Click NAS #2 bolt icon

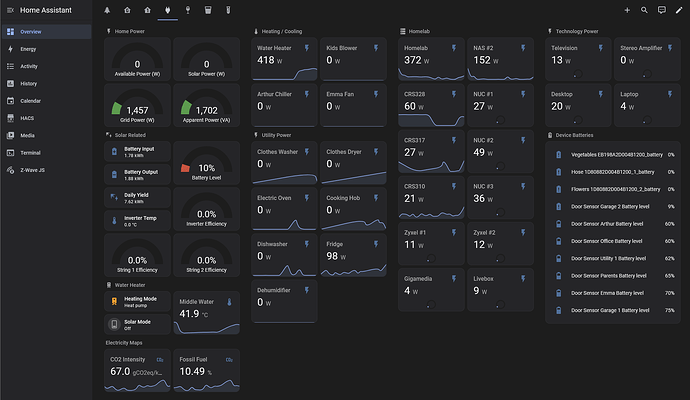pos(523,48)
